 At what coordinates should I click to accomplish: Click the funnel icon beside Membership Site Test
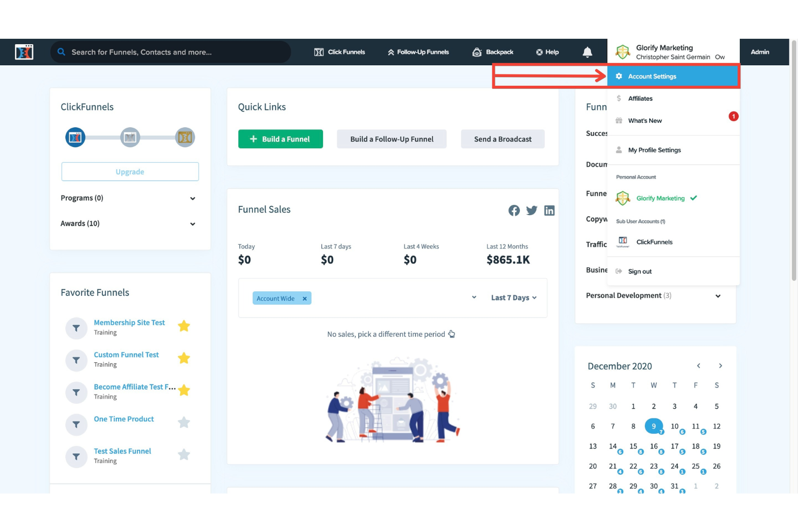[x=76, y=328]
